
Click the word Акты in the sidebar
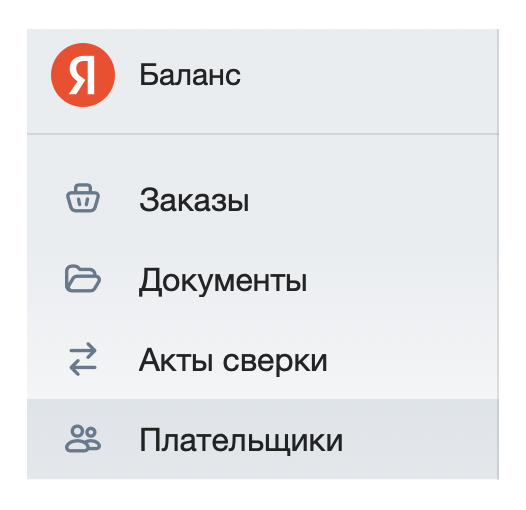click(176, 360)
